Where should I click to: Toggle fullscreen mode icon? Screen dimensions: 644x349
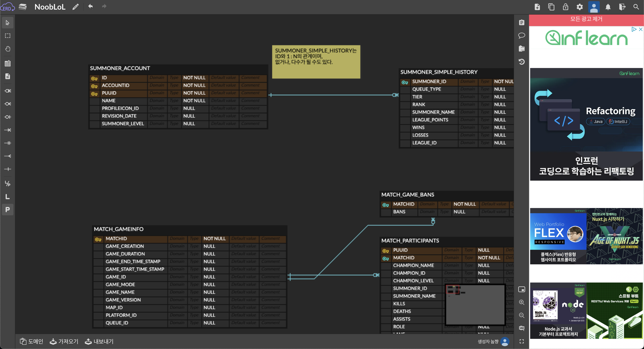point(522,341)
